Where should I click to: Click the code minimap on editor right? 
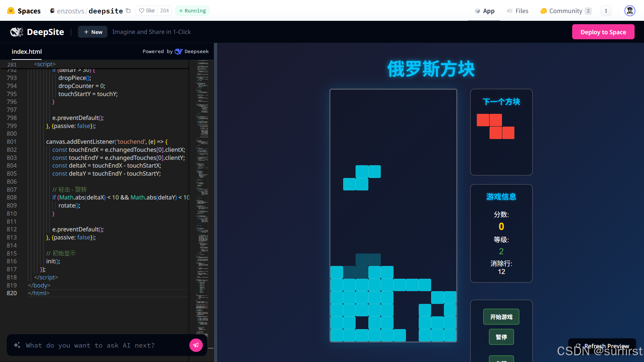tap(202, 198)
